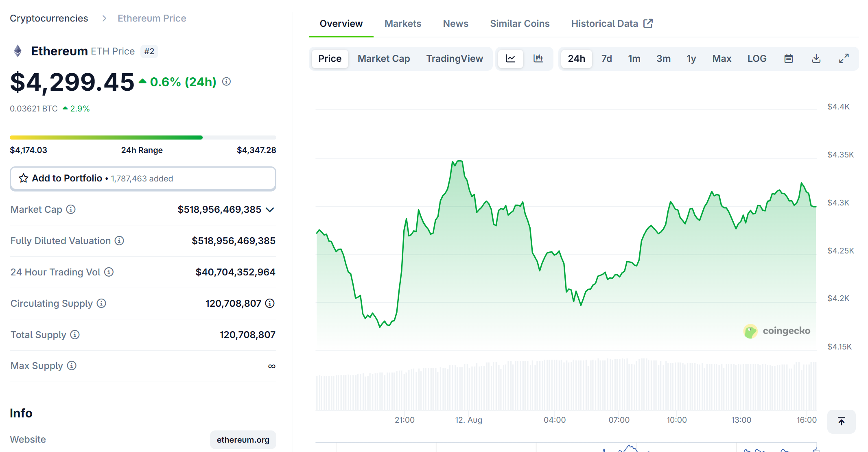Screen dimensions: 868x452
Task: Click info icon next to 24h price change
Action: tap(226, 82)
